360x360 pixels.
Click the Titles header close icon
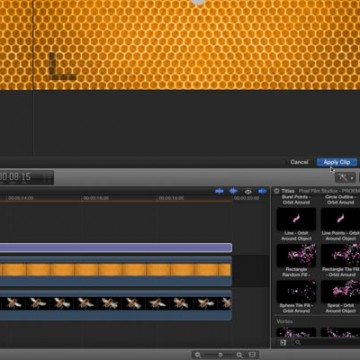click(x=276, y=191)
